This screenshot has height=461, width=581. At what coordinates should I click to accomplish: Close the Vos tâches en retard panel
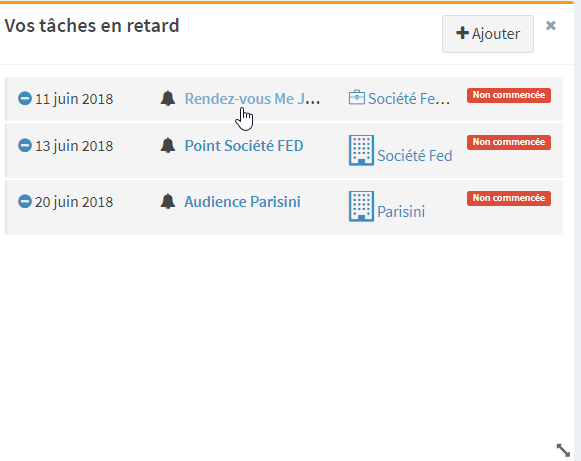551,26
